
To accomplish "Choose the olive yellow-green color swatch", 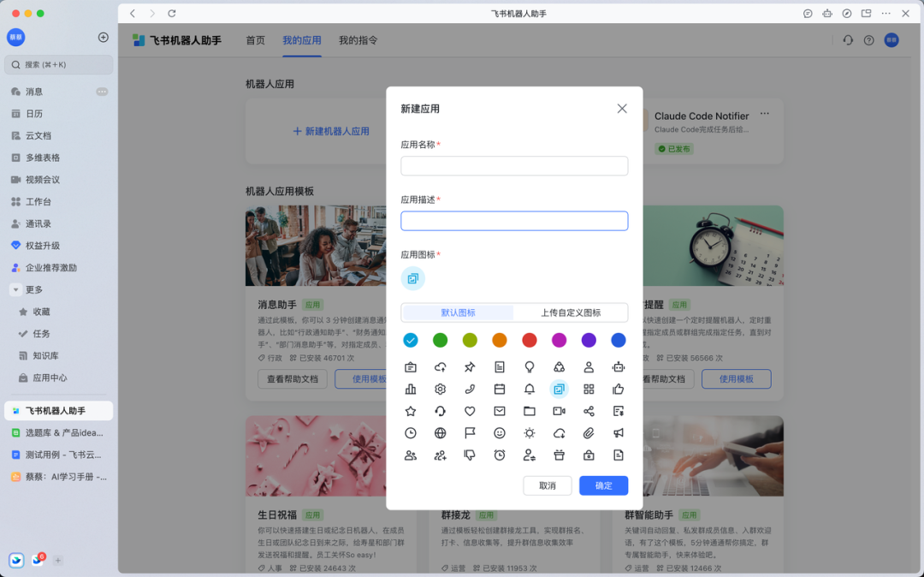I will (470, 340).
